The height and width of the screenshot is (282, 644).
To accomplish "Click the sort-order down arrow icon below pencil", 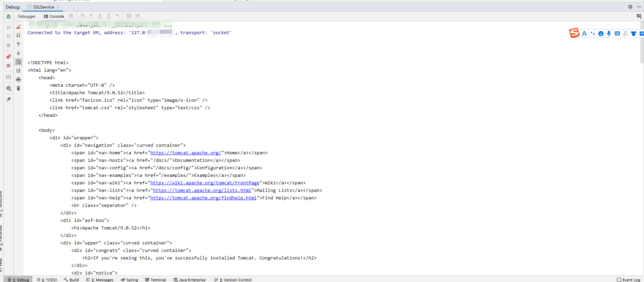I will pyautogui.click(x=18, y=35).
